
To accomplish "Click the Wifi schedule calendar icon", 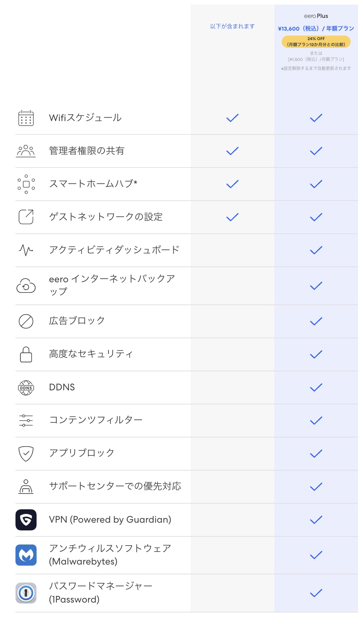I will pos(26,118).
